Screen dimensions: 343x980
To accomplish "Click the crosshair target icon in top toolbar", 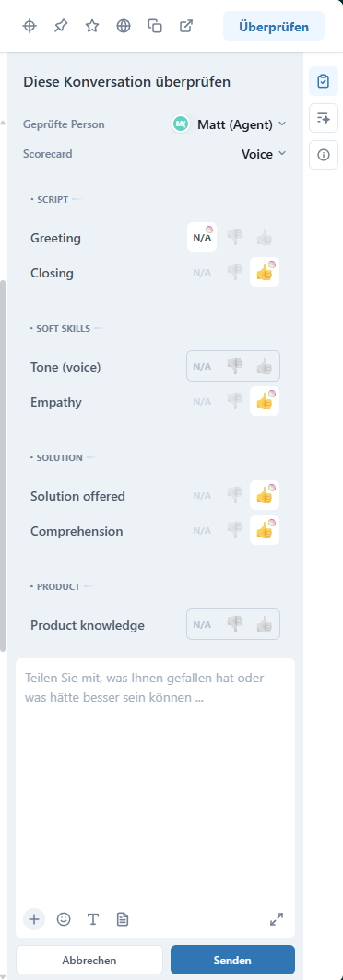I will click(30, 26).
